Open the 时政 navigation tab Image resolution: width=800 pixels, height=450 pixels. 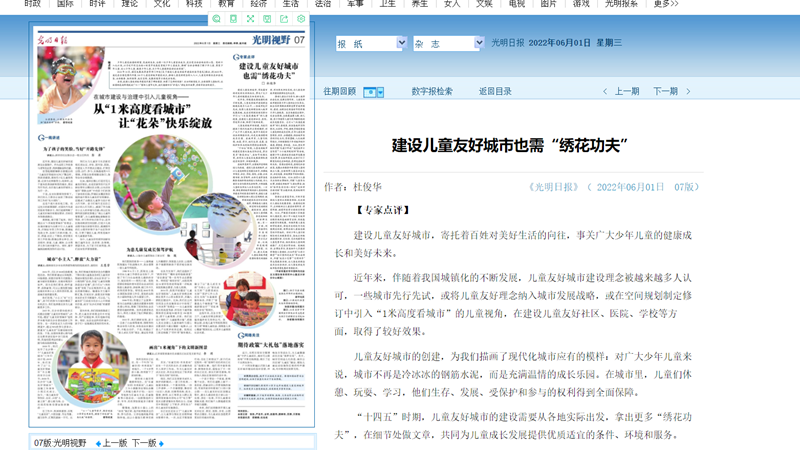[33, 4]
